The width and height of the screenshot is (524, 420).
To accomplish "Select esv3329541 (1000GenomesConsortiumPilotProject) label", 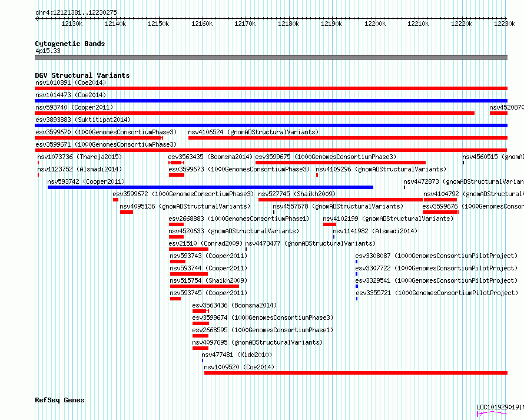I will [x=436, y=280].
